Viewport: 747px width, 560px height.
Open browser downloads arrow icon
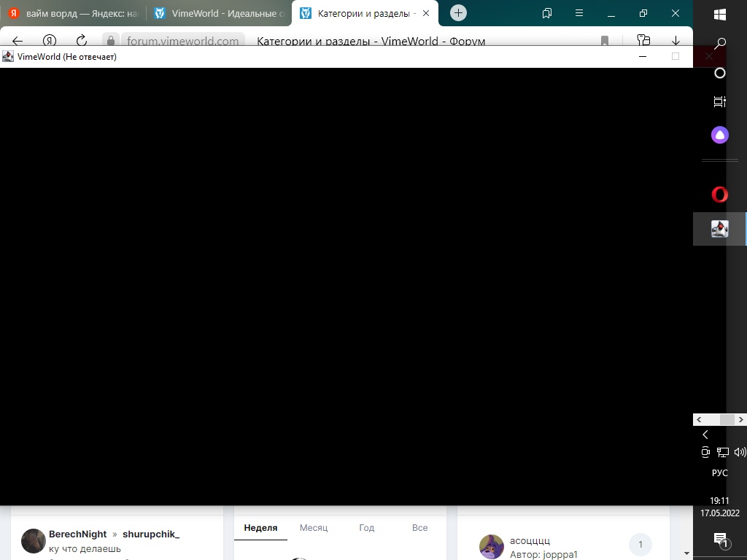676,41
